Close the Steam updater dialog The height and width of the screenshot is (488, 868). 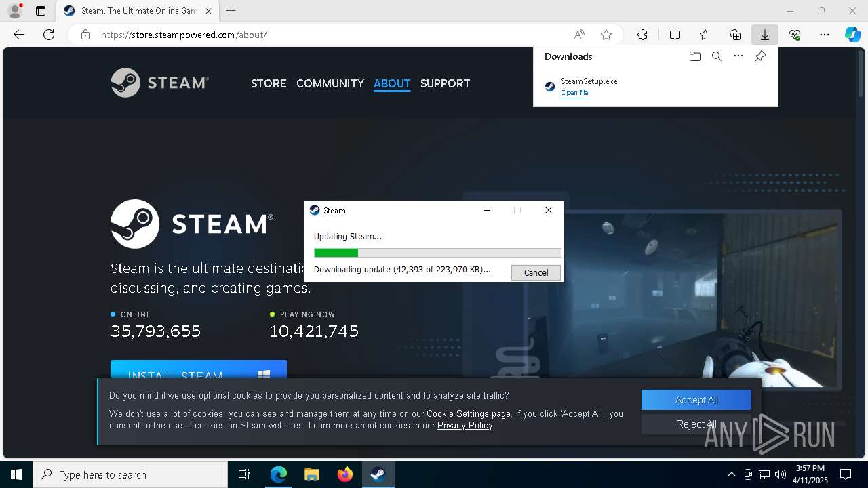click(x=549, y=210)
